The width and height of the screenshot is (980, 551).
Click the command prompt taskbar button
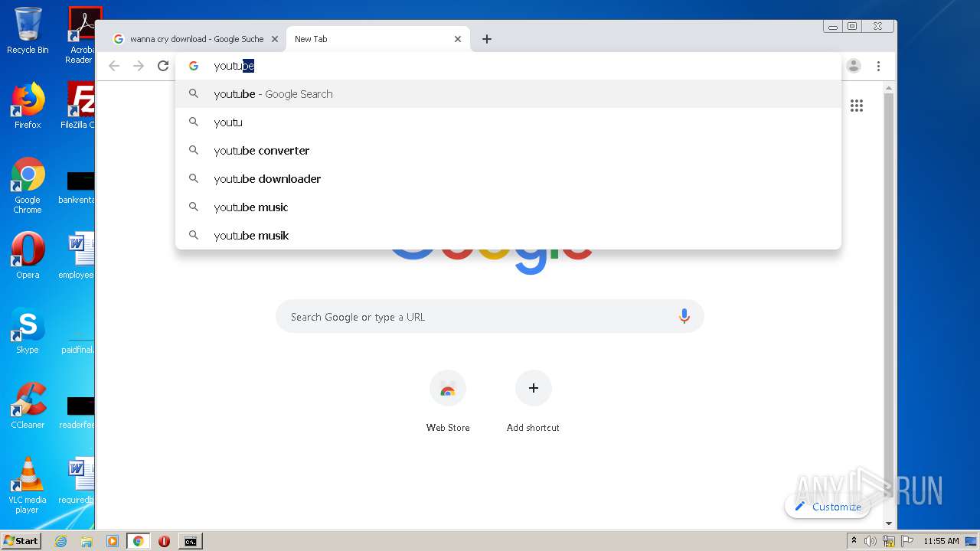pos(191,541)
